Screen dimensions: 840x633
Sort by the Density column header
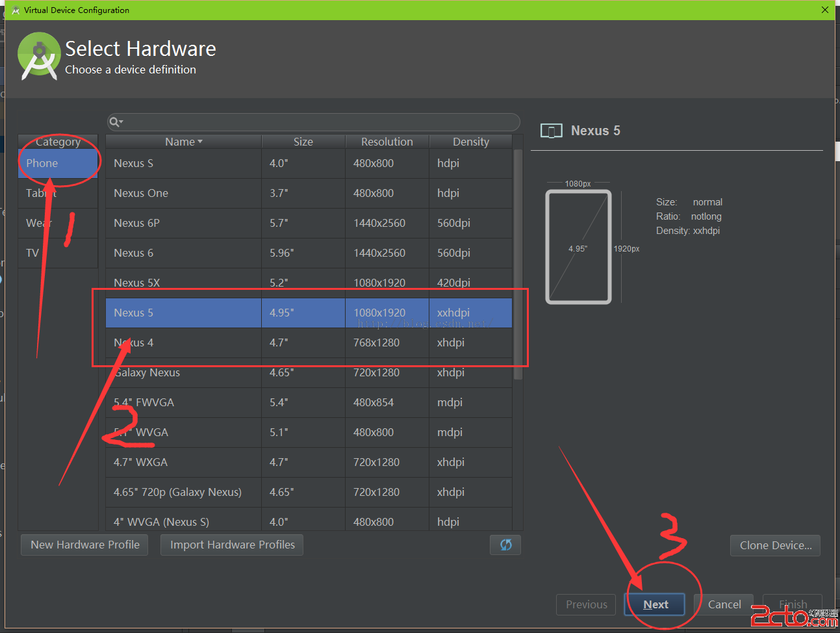pos(471,142)
